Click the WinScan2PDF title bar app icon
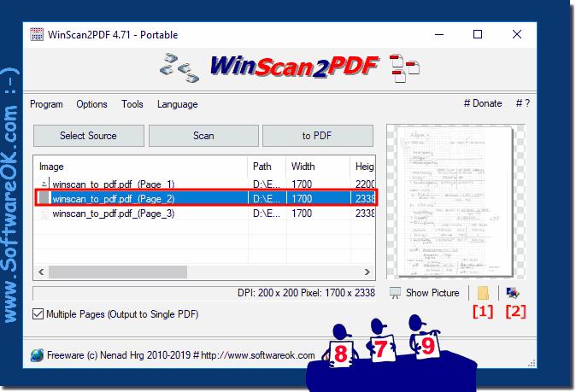 (x=37, y=34)
